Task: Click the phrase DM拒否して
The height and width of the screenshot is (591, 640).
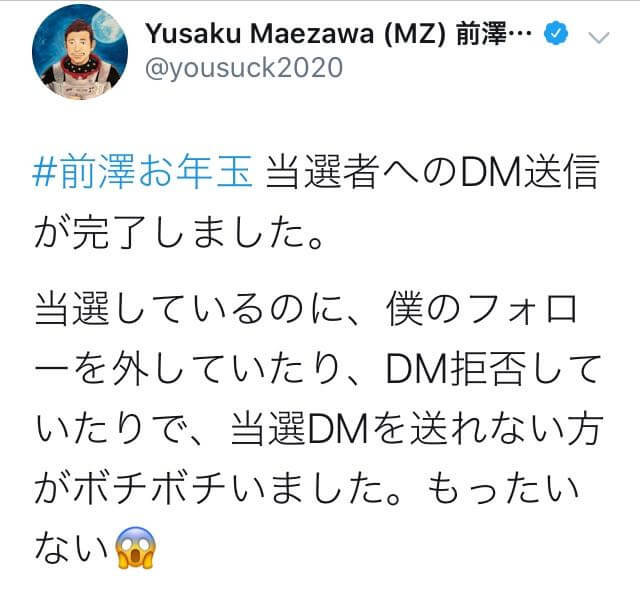Action: tap(493, 369)
